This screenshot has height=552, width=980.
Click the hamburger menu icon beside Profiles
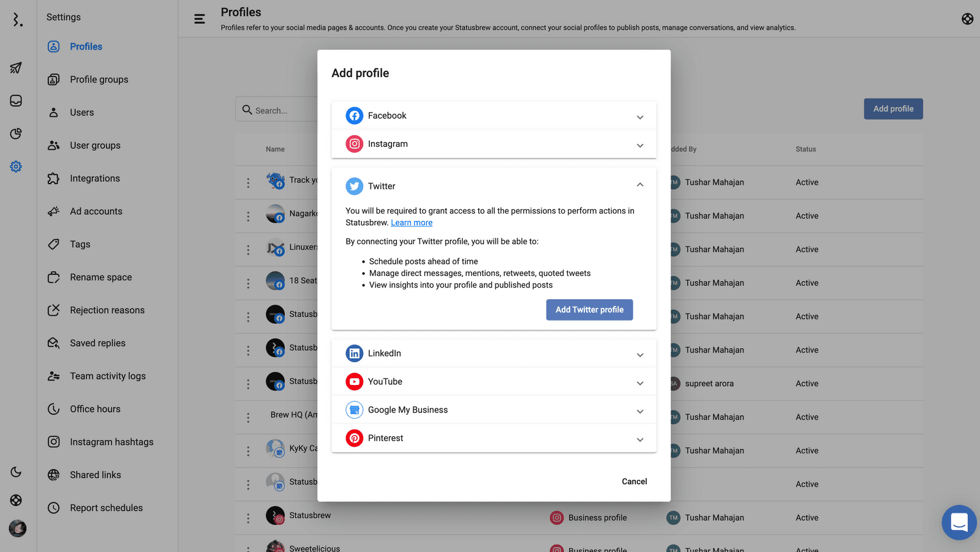click(x=200, y=19)
